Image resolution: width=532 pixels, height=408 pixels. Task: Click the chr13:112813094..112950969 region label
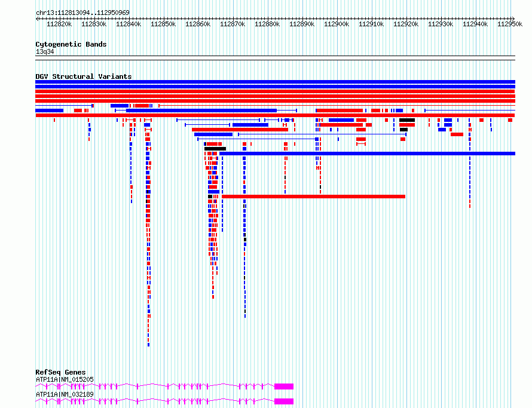point(82,13)
